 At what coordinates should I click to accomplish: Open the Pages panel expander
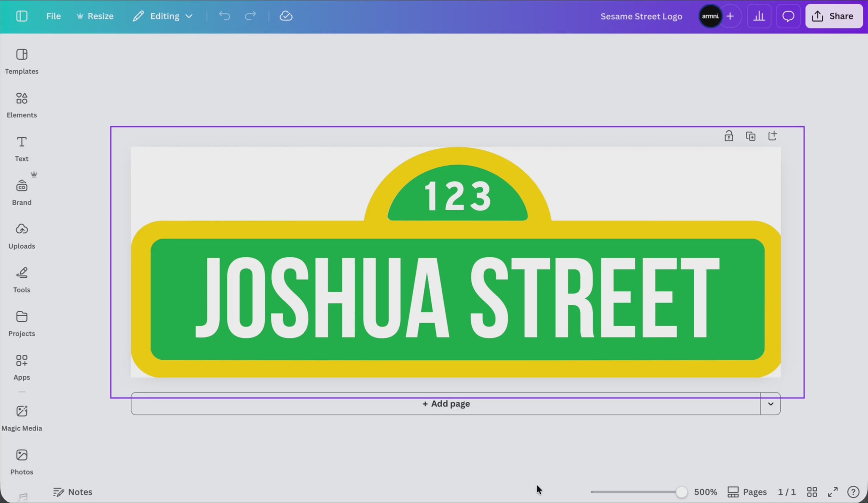click(747, 492)
